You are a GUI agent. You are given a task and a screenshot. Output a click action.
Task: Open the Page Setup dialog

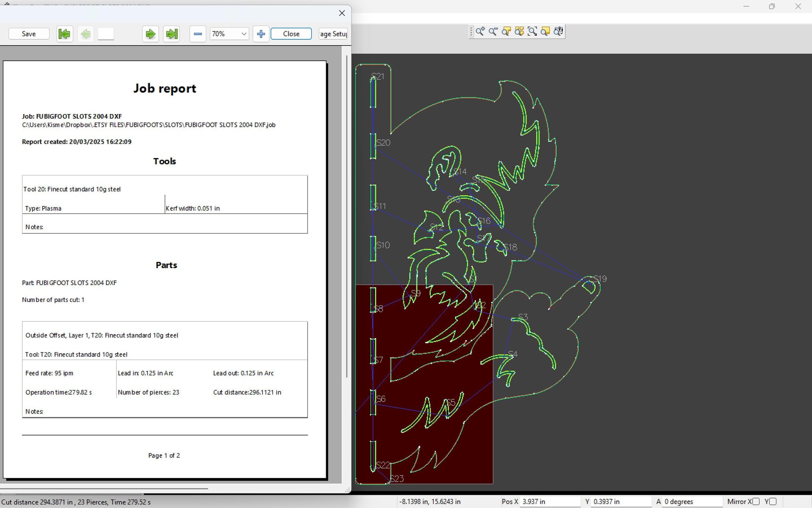tap(333, 33)
